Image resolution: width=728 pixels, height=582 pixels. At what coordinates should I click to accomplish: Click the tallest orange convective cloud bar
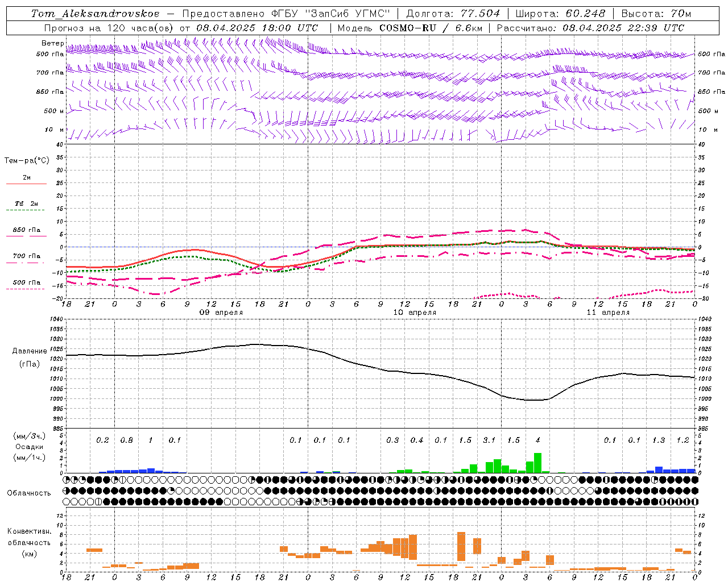tap(461, 546)
